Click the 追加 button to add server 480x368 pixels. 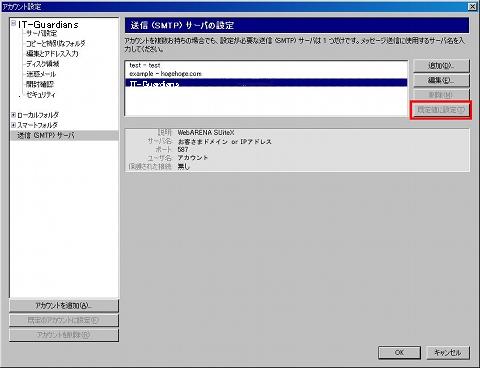pos(441,66)
